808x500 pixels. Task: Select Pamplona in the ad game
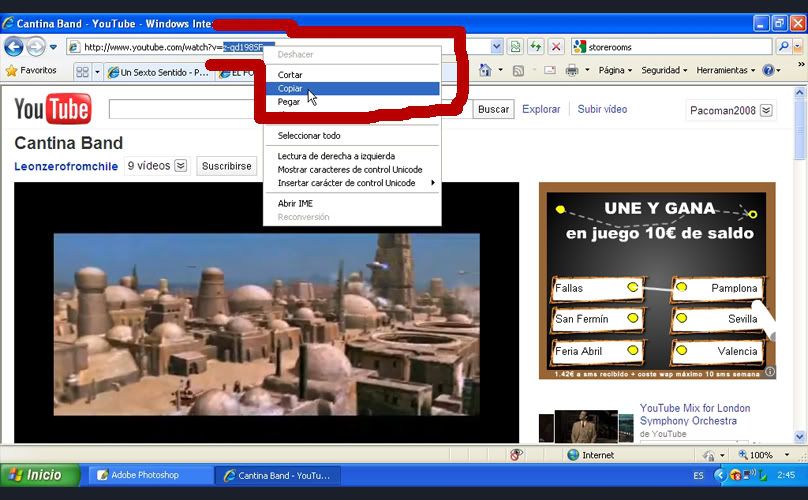[x=717, y=288]
